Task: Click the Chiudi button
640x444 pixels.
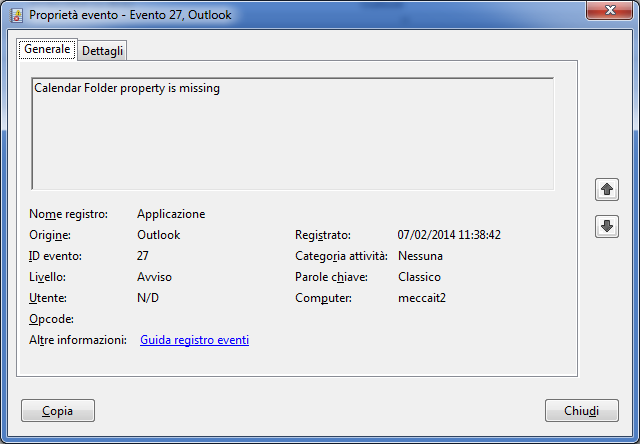Action: pos(582,411)
